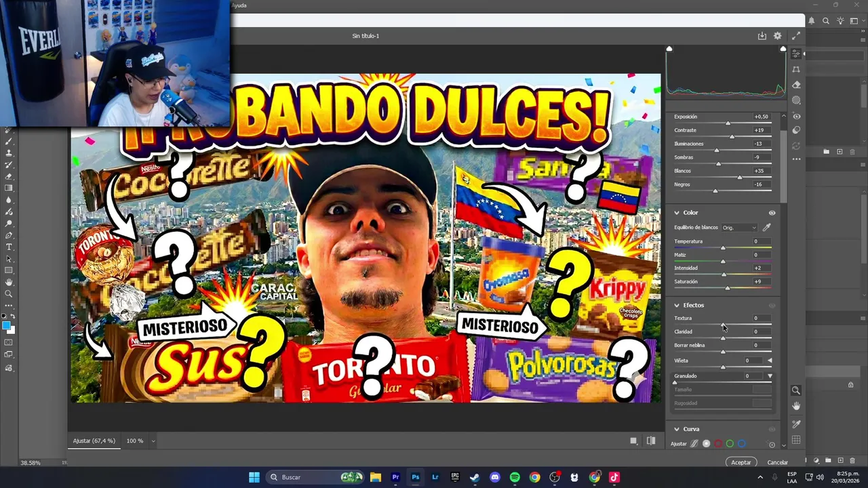Select Camera Raw Hand tool
Screen dimensions: 868x488
pyautogui.click(x=796, y=406)
